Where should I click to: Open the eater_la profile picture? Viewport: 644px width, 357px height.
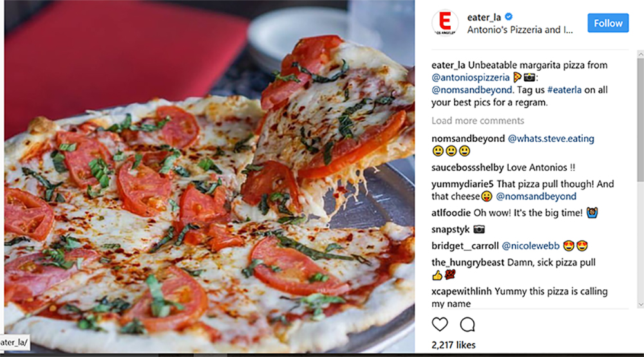tap(445, 23)
